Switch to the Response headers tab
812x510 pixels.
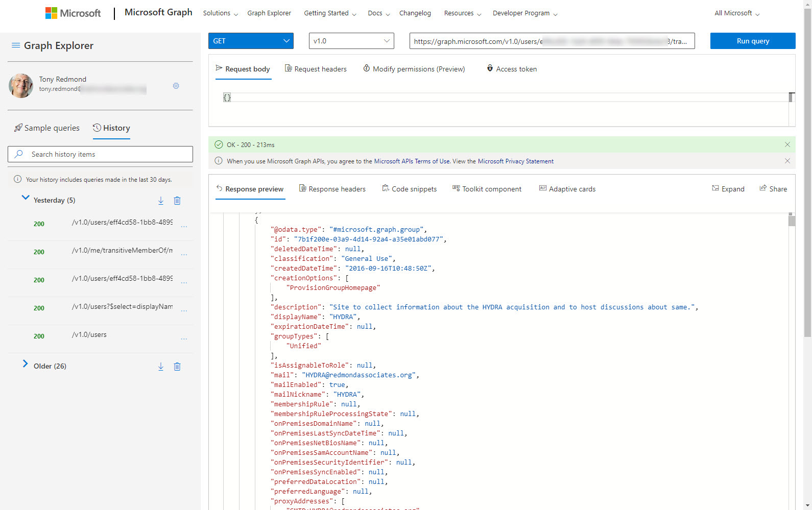332,189
